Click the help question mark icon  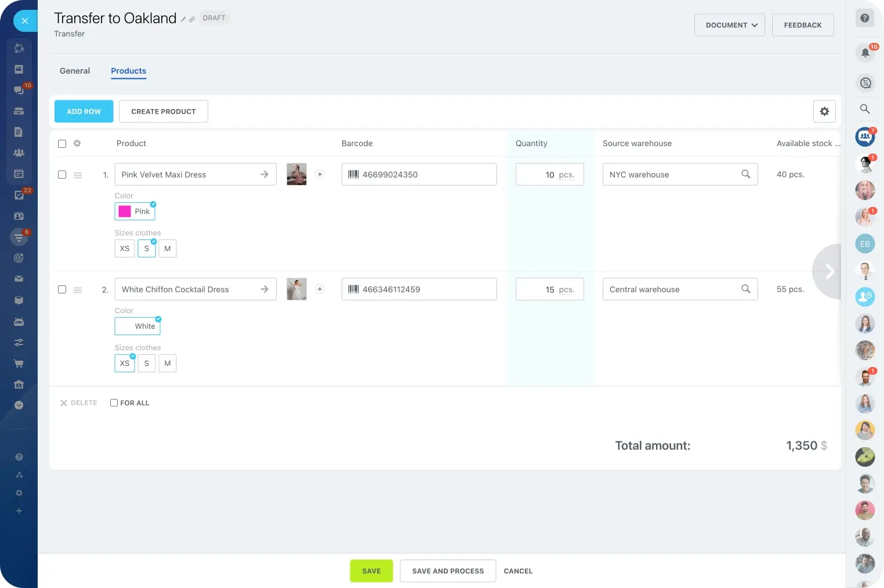pos(865,18)
